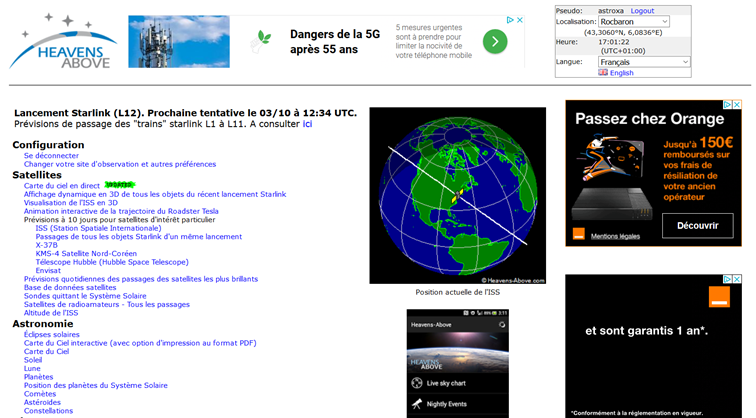The image size is (756, 418).
Task: Click the green arrow on the 5G ad
Action: coord(495,41)
